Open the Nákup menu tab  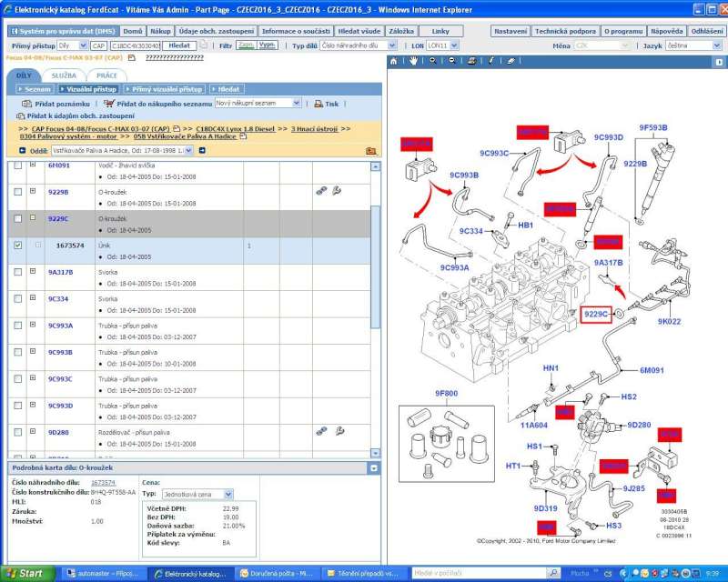click(x=160, y=31)
